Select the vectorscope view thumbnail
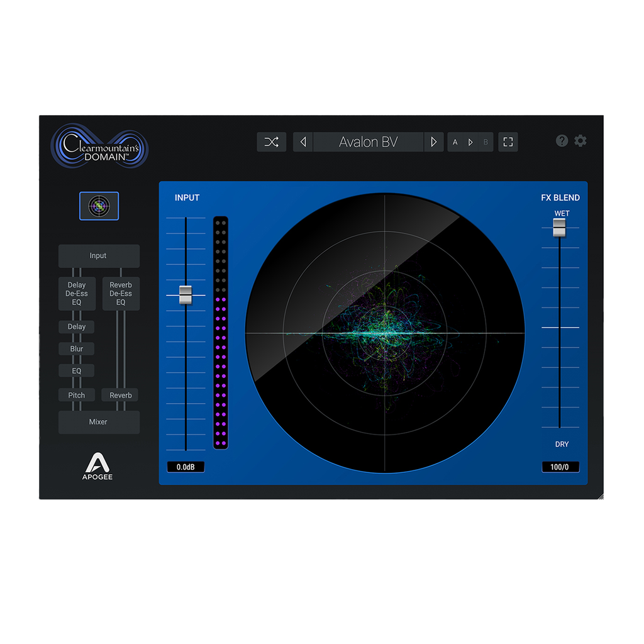This screenshot has width=644, height=644. (x=99, y=206)
